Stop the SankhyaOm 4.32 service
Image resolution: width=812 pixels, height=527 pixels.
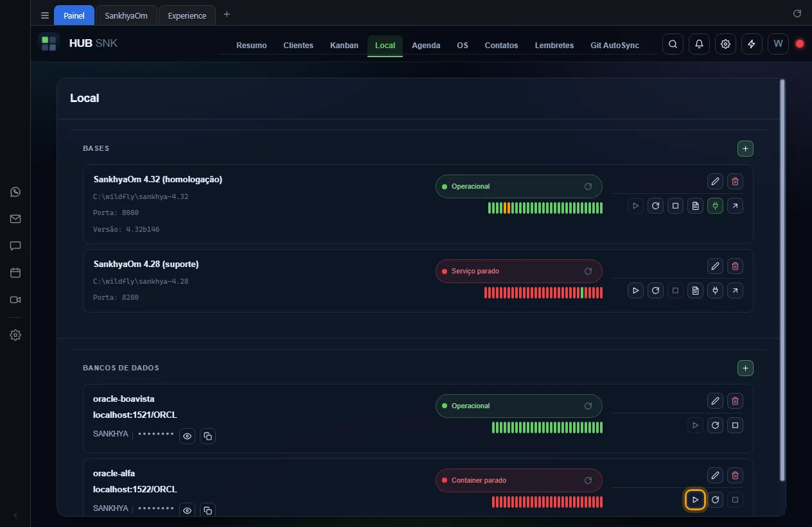[x=675, y=206]
